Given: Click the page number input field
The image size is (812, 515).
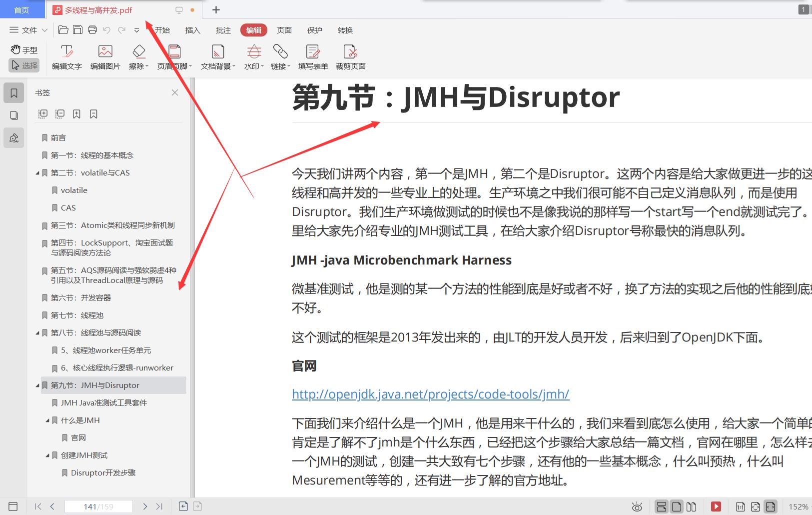Looking at the screenshot, I should pyautogui.click(x=98, y=506).
